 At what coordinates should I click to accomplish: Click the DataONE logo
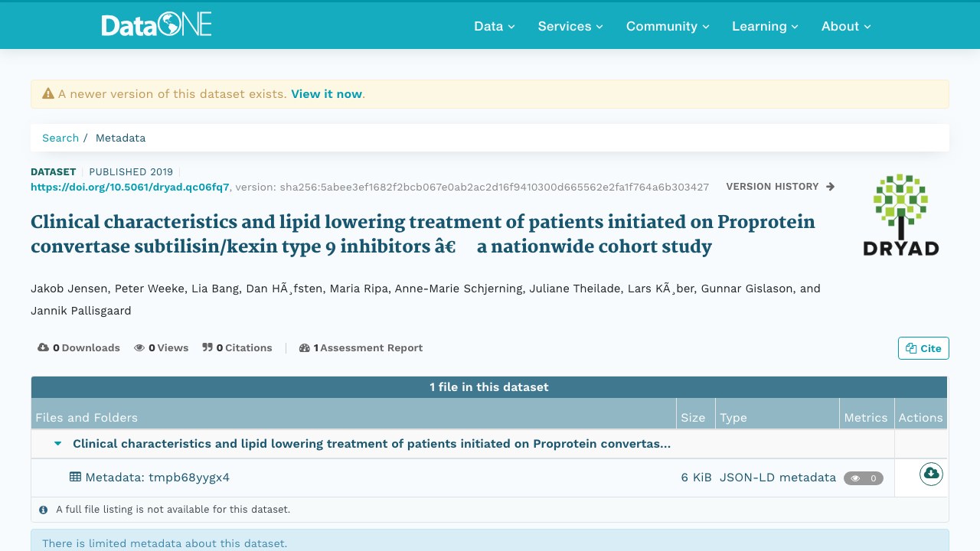156,25
